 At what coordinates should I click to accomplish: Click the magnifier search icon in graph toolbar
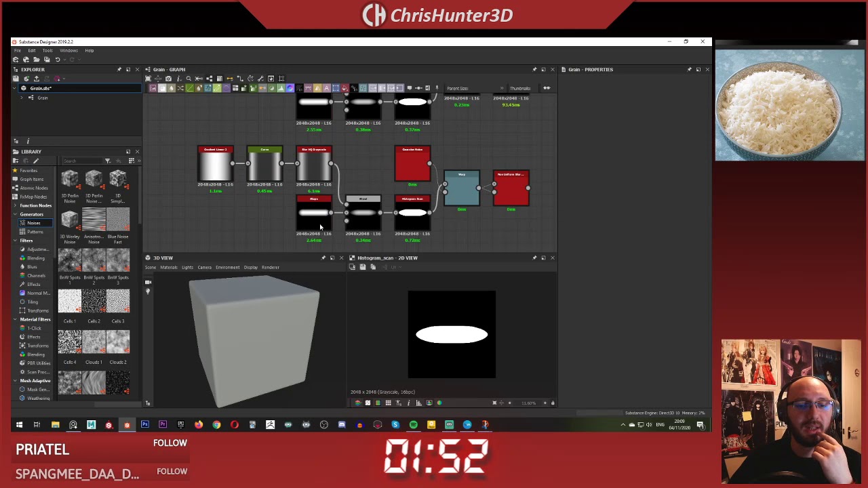(189, 79)
